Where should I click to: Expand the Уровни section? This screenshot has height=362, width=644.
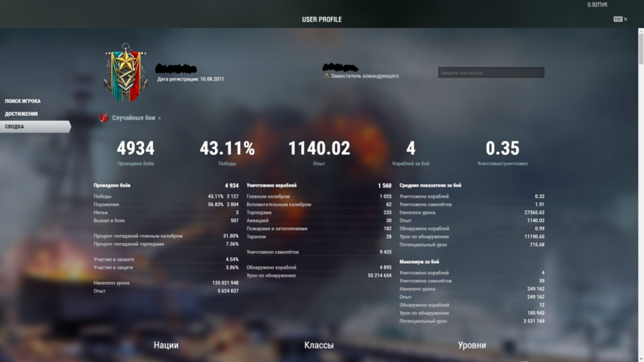pos(472,345)
